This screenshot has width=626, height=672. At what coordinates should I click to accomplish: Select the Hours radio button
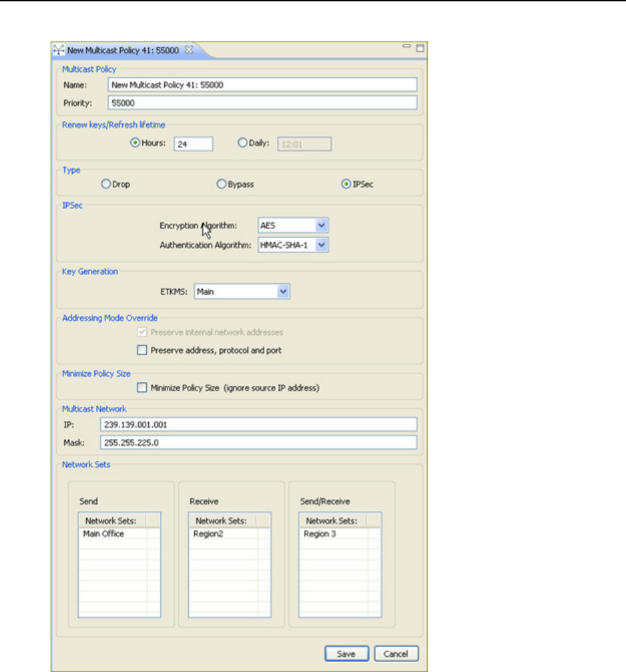point(135,143)
